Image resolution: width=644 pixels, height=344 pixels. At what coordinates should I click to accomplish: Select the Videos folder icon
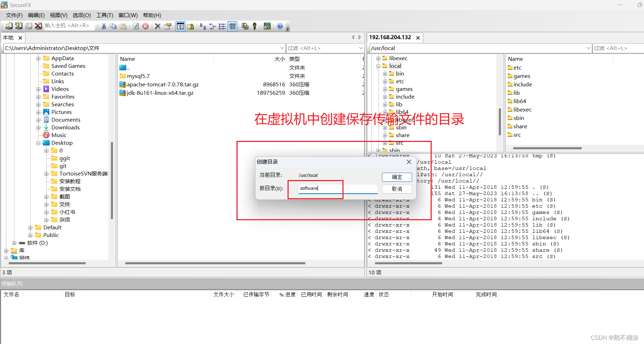click(46, 89)
